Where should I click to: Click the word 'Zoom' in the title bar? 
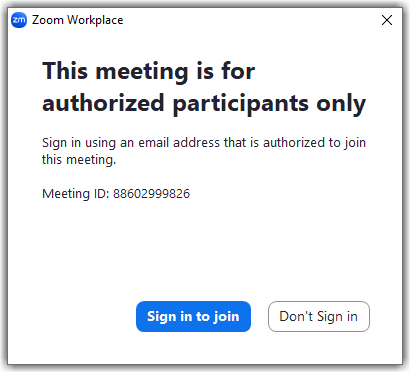click(x=48, y=20)
